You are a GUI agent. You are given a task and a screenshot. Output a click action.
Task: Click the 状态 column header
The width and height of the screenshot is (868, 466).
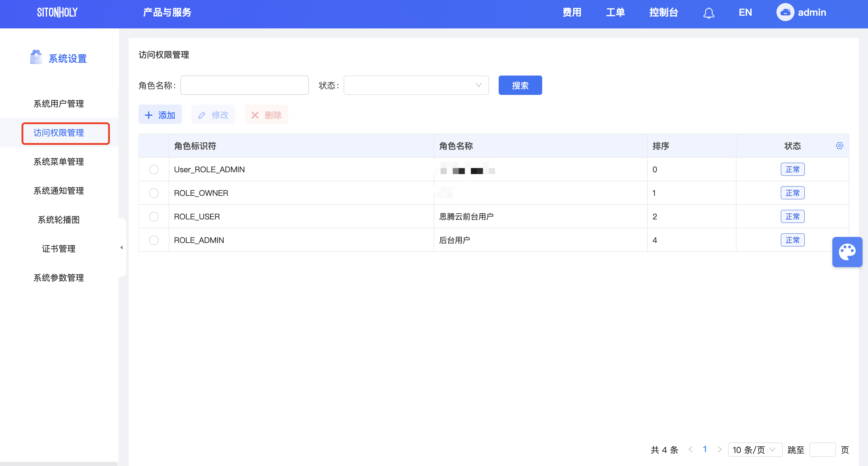pyautogui.click(x=792, y=146)
